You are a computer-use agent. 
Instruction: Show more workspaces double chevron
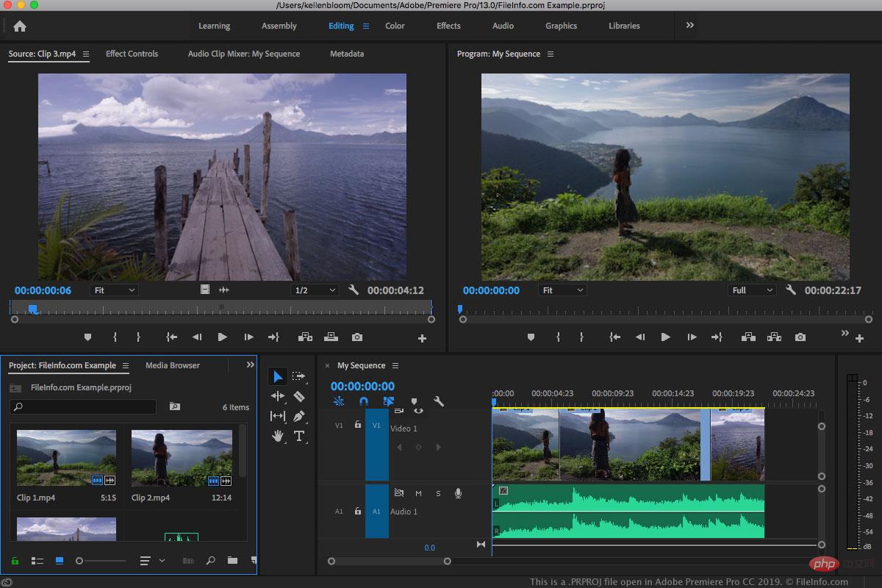689,25
